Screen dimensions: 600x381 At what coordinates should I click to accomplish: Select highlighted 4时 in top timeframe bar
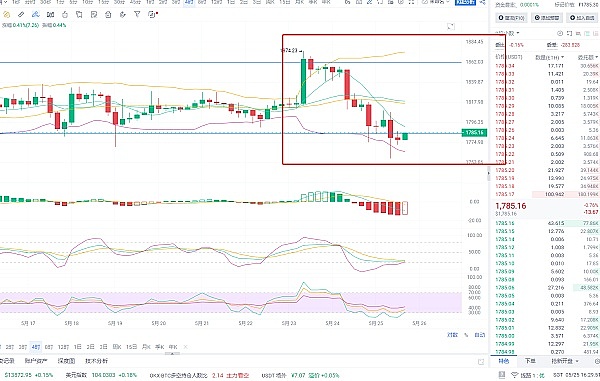(x=188, y=2)
